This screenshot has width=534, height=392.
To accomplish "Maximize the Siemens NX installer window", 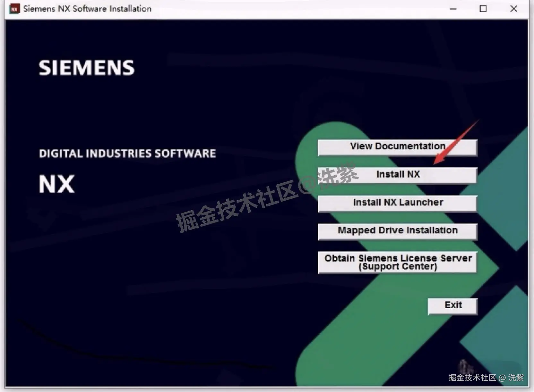I will [x=483, y=9].
